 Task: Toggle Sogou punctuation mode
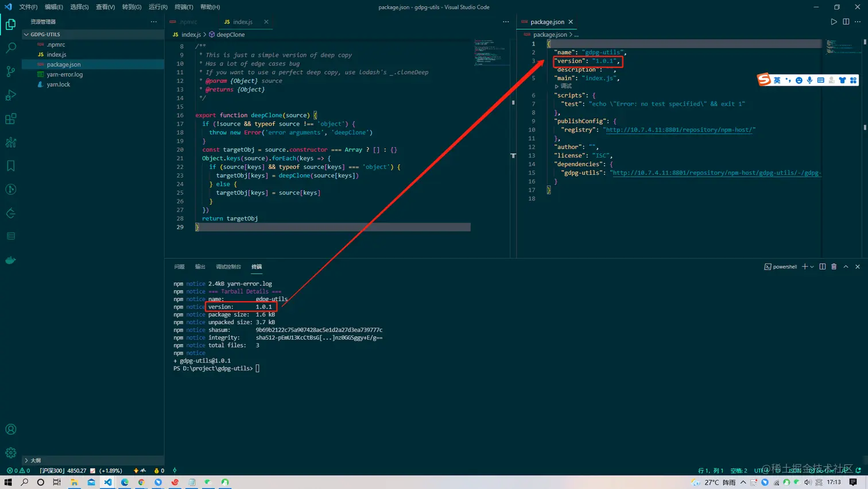tap(788, 80)
